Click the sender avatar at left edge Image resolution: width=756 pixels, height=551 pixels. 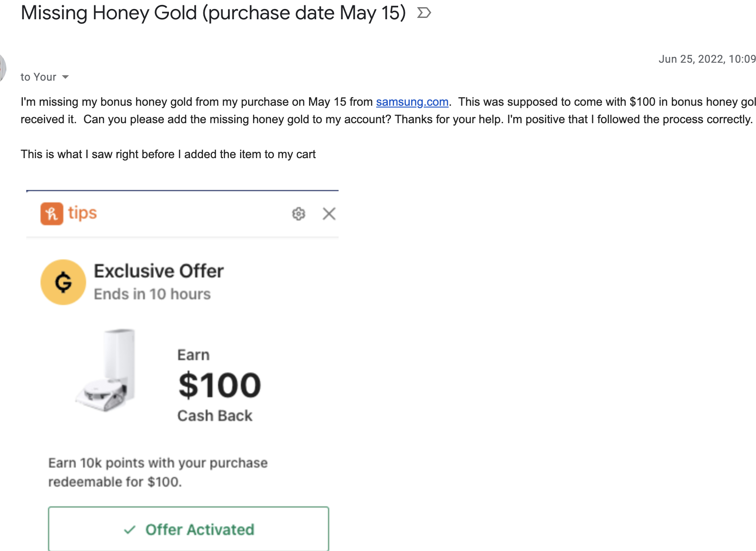[2, 68]
